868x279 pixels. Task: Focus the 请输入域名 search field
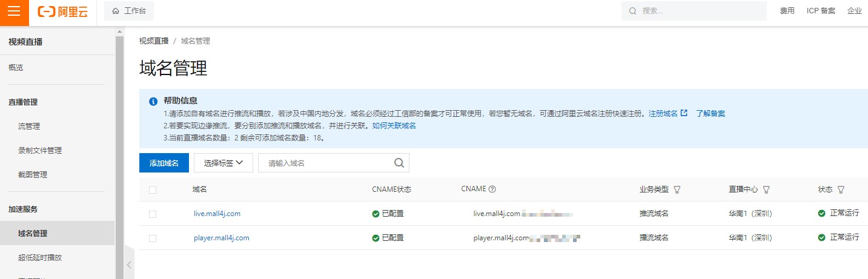click(327, 163)
